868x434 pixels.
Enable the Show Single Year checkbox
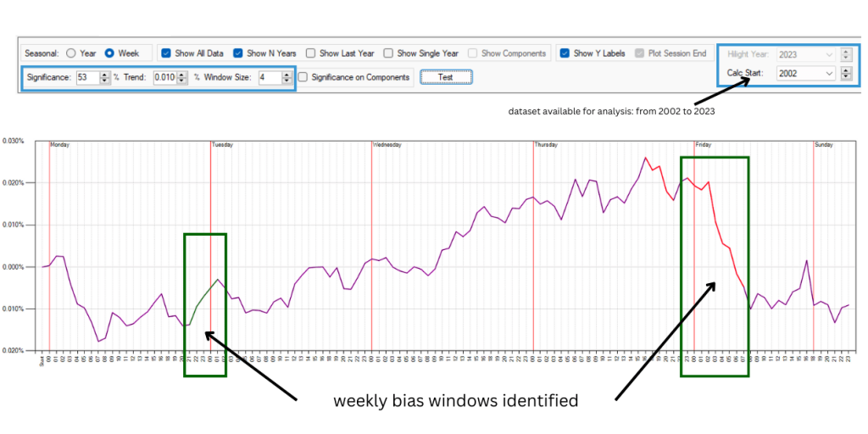pos(388,53)
